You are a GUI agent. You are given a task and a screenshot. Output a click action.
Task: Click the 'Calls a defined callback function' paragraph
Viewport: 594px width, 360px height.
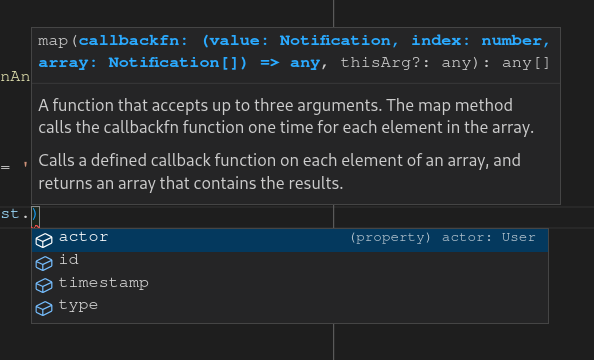coord(280,172)
